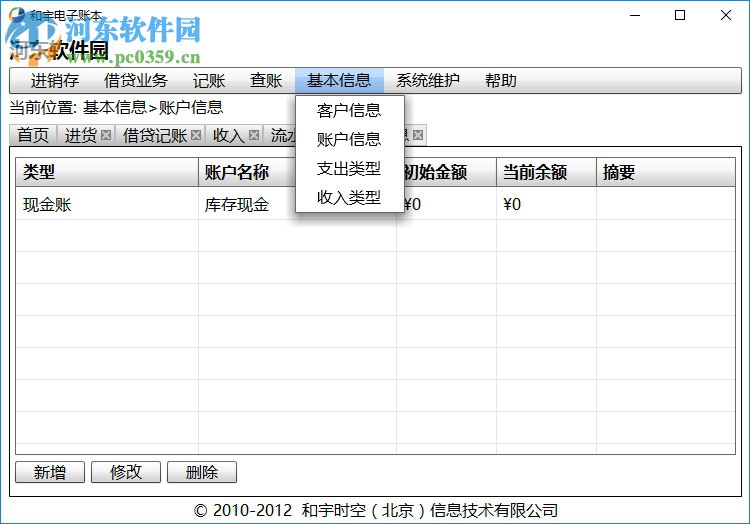Open the 查账 menu
The height and width of the screenshot is (524, 750).
coord(266,80)
